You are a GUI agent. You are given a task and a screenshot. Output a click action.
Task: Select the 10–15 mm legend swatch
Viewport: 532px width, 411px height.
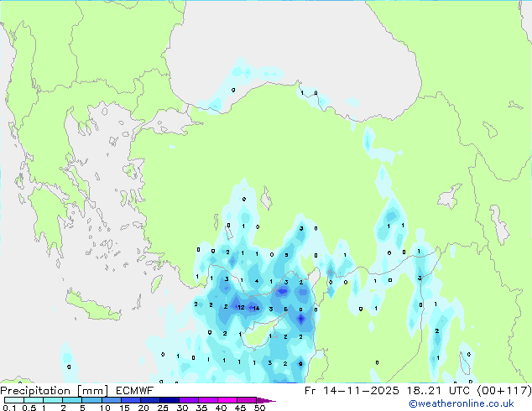[x=112, y=400]
